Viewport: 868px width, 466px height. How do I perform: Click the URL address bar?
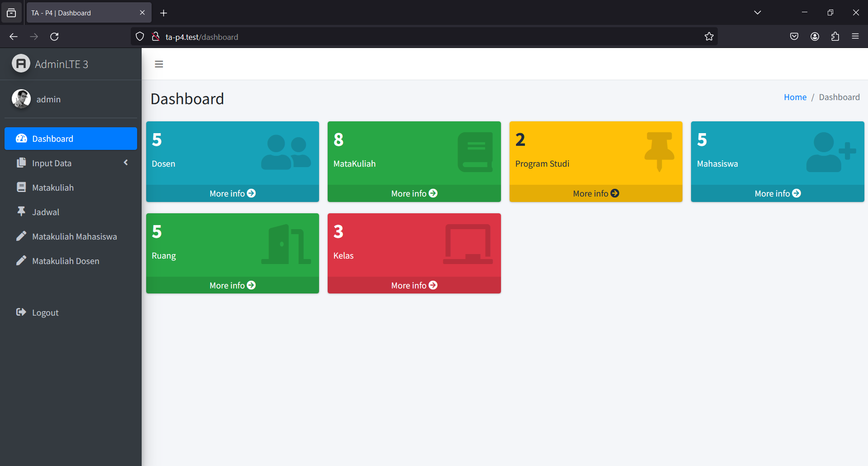click(424, 37)
